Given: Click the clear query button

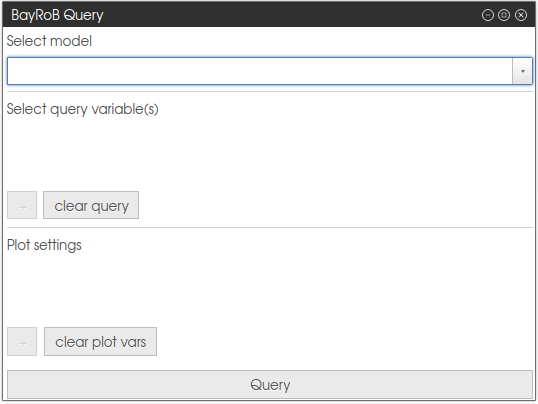Looking at the screenshot, I should (91, 205).
